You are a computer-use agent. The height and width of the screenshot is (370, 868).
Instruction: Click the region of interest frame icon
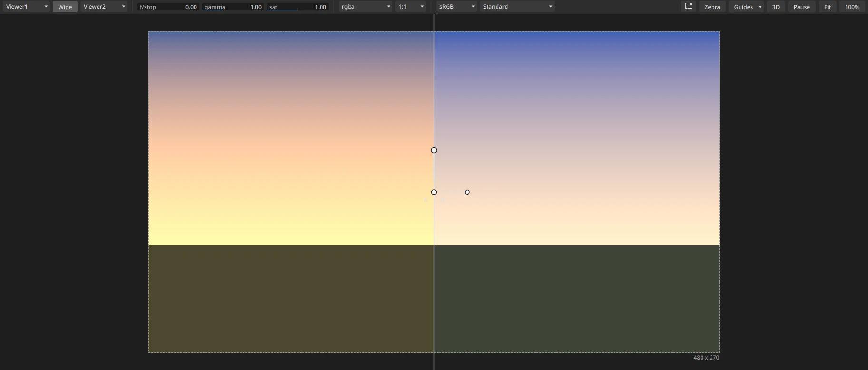coord(688,7)
